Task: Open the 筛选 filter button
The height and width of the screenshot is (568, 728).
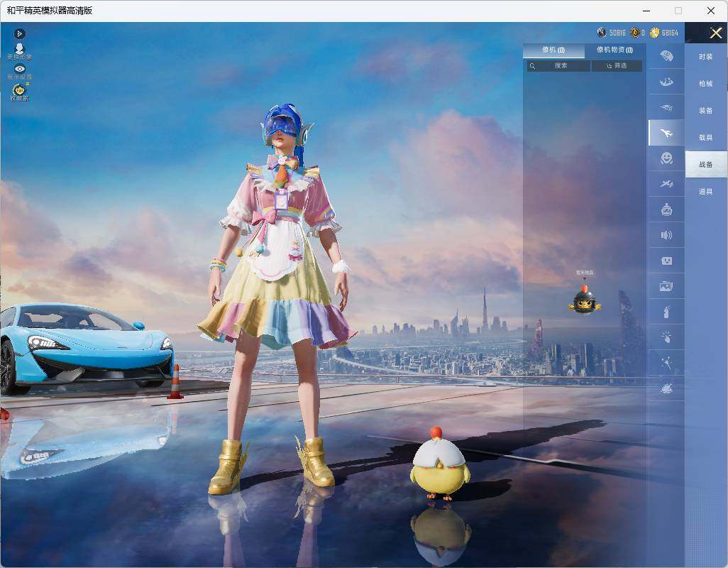Action: point(617,66)
